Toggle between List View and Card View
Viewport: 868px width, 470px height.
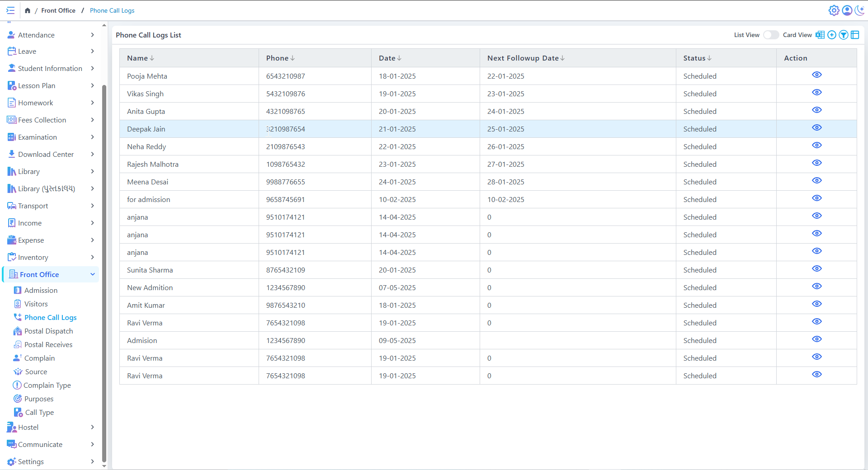tap(771, 35)
